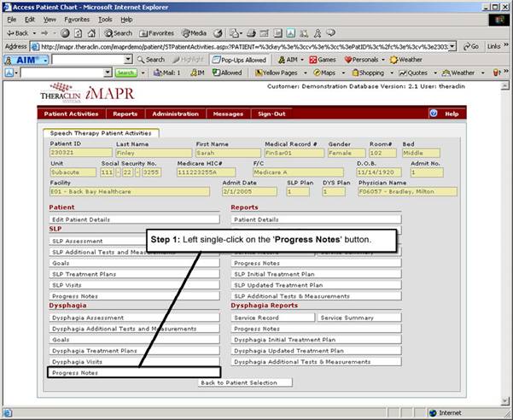
Task: Open the Media toolbar button
Action: tap(195, 33)
